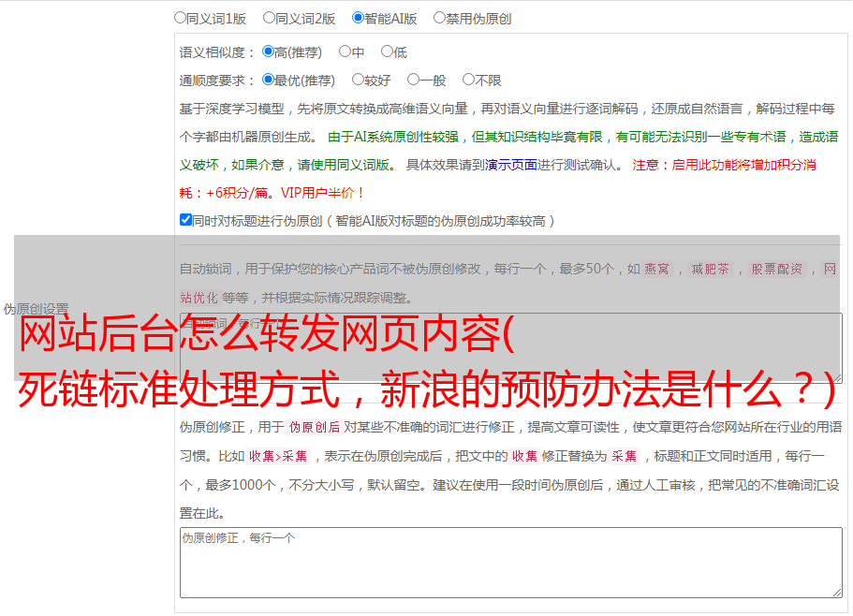
Task: Select 禁用伪原创 to disable rewriting
Action: click(439, 18)
